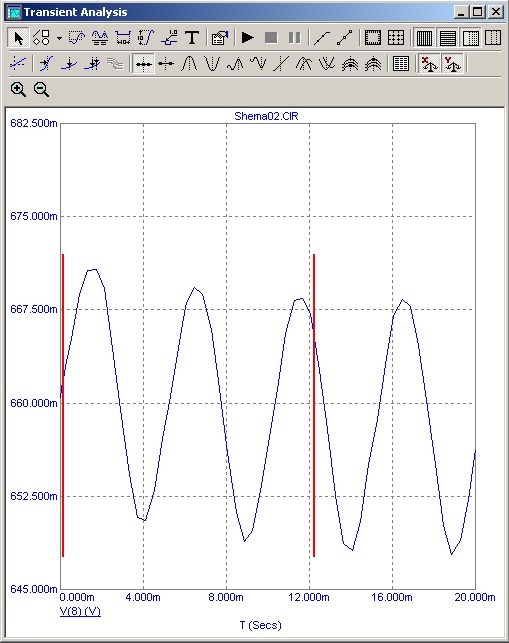Zoom in with the magnifier plus icon

point(18,89)
